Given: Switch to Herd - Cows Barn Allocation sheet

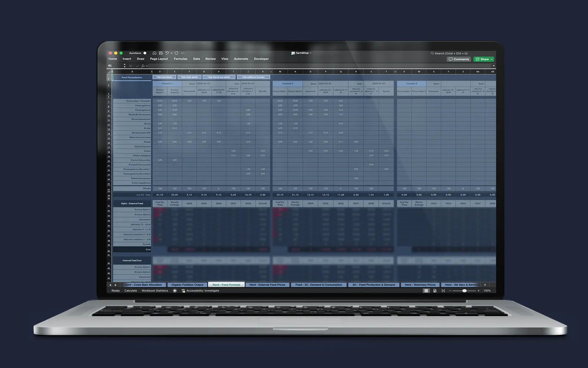Looking at the screenshot, I should tap(143, 285).
